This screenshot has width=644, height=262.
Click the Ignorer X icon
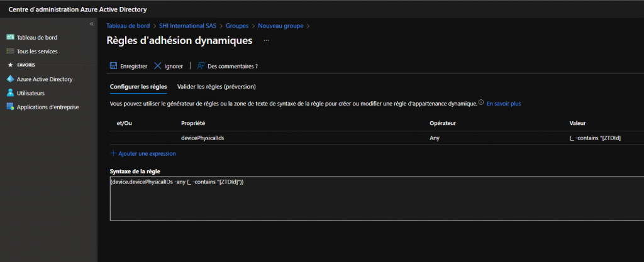pyautogui.click(x=157, y=66)
